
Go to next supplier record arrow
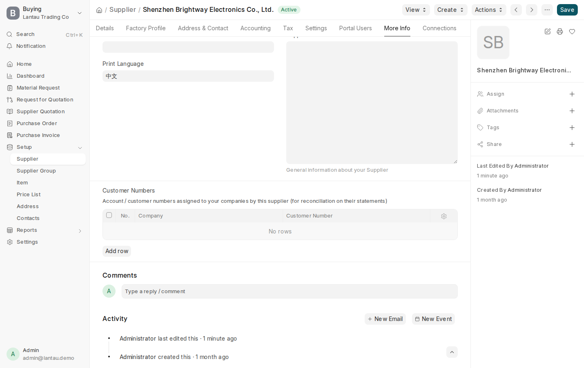[532, 10]
